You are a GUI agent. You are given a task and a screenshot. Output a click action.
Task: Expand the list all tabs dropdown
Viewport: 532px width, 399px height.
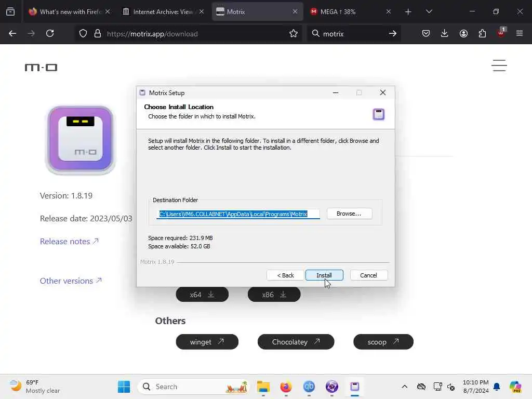429,11
